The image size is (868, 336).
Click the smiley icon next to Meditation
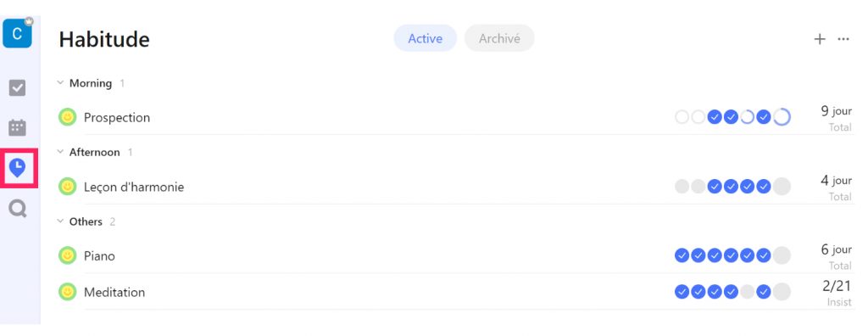pos(67,292)
